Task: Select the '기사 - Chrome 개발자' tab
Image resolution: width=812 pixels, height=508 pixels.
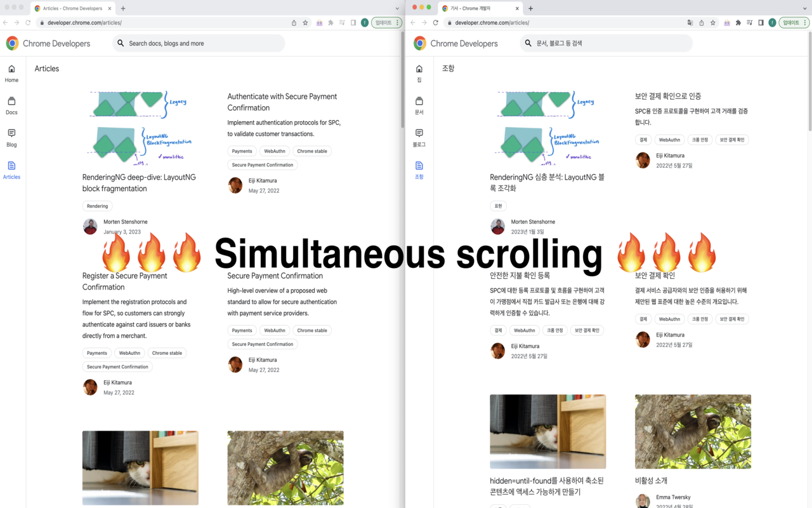Action: [x=480, y=8]
